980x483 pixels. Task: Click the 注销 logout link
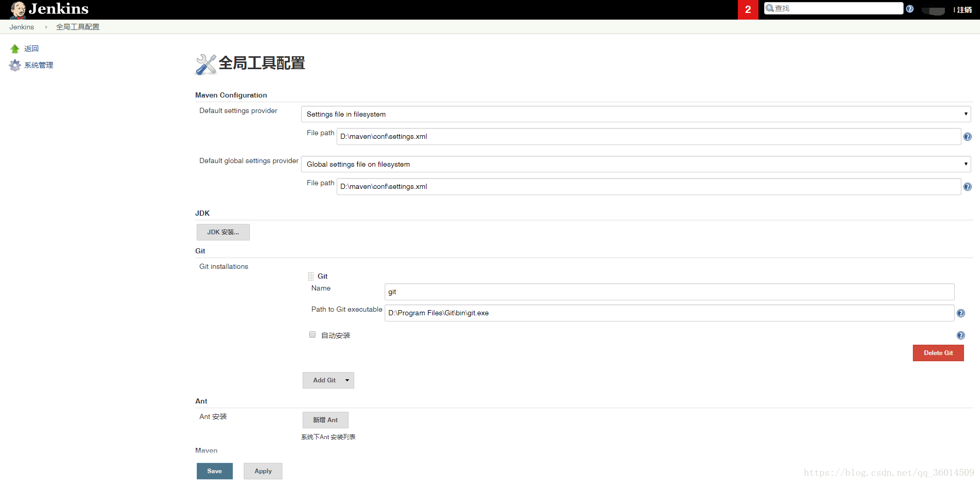[964, 10]
